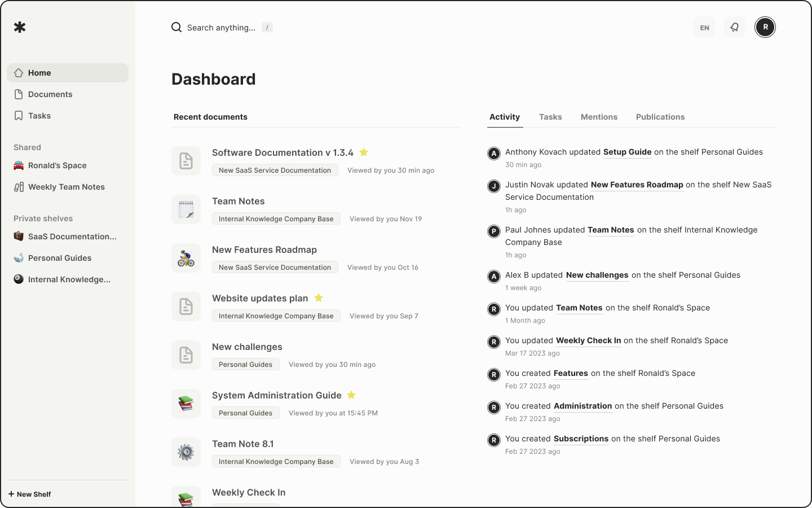
Task: Open the profile avatar menu
Action: pos(765,27)
